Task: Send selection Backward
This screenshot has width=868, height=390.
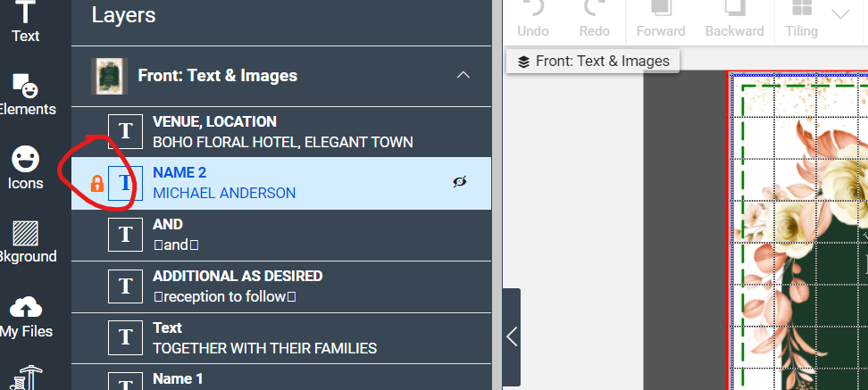Action: coord(734,20)
